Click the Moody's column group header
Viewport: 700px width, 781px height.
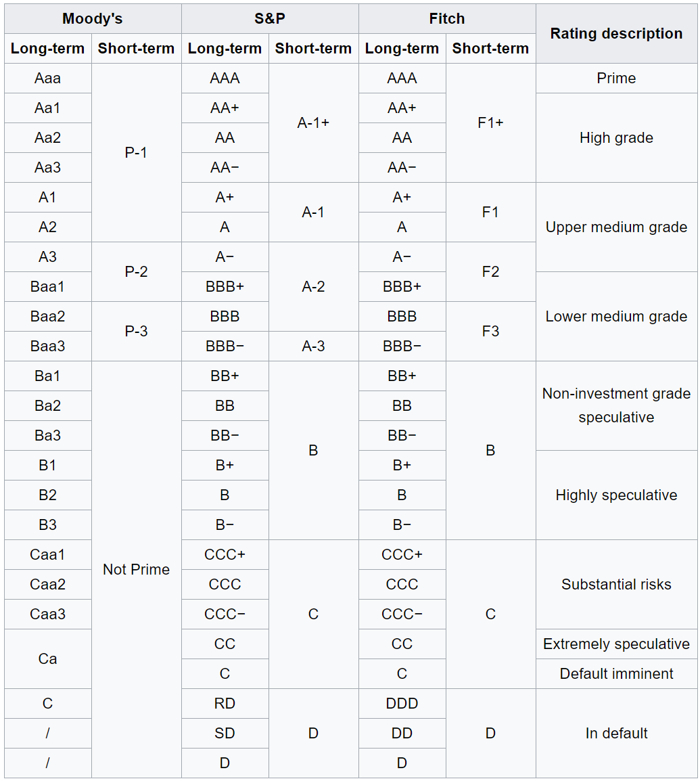tap(93, 19)
